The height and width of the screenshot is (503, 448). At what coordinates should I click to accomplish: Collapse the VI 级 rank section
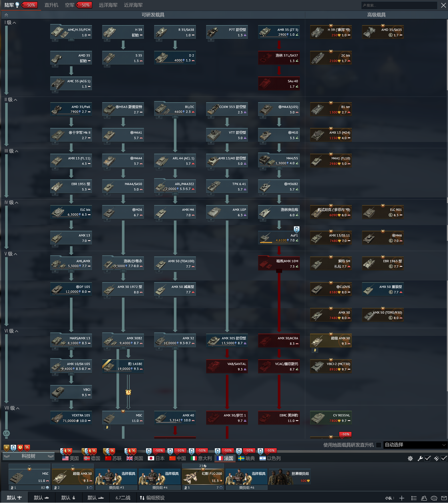pos(11,331)
